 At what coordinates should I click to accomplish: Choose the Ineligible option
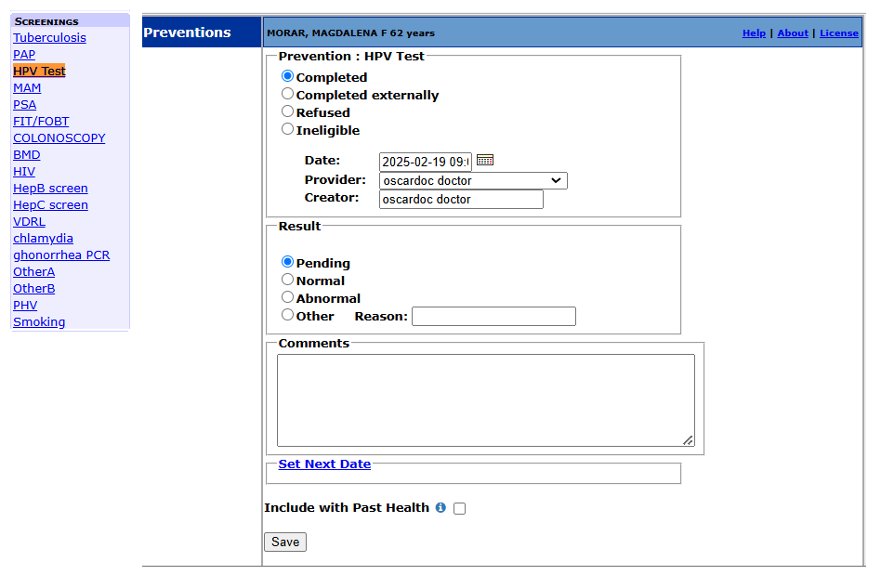pyautogui.click(x=288, y=130)
